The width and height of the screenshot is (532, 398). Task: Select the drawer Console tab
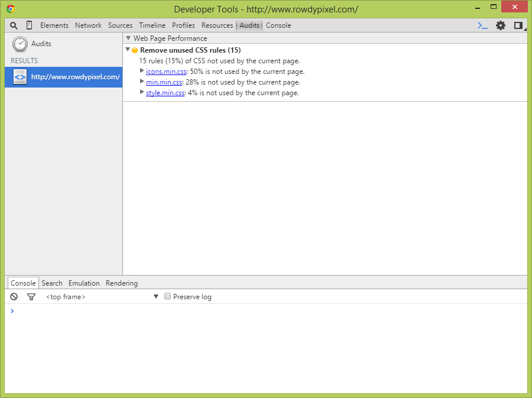click(23, 283)
